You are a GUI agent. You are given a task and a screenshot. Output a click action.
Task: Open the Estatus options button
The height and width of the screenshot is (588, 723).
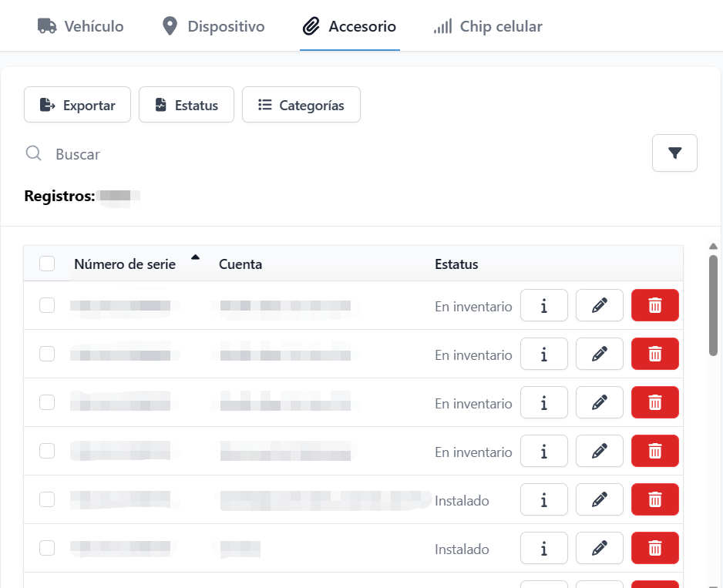coord(186,106)
